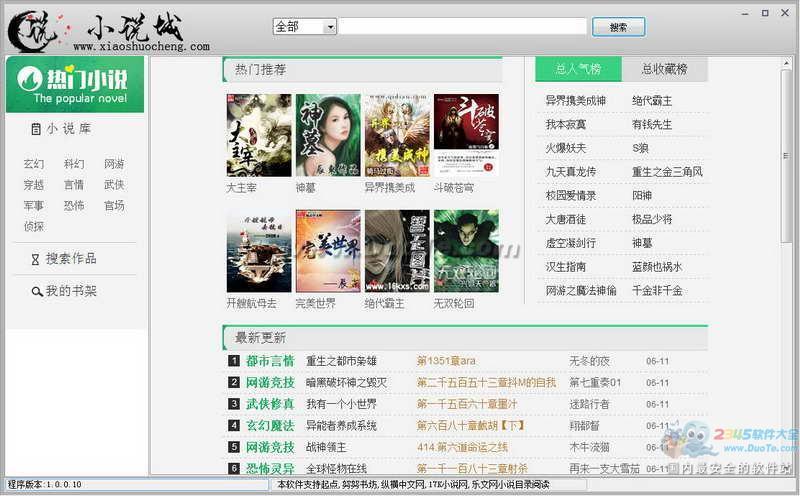800x496 pixels.
Task: Open novel 异能者养成系统
Action: (341, 426)
